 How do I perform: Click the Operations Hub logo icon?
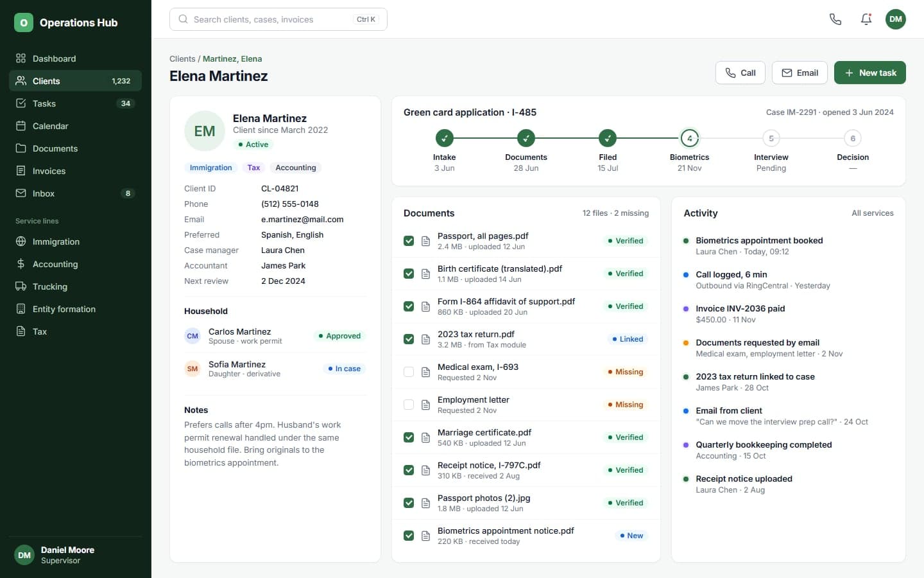(24, 22)
